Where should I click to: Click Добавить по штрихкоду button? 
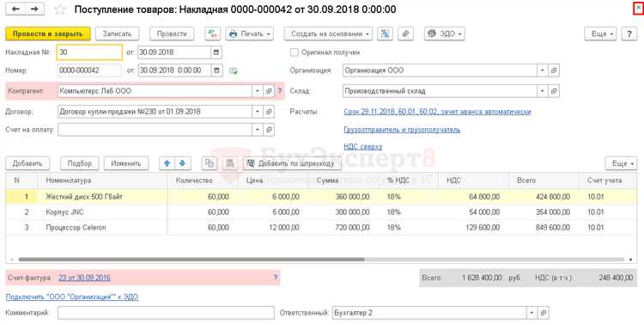292,163
